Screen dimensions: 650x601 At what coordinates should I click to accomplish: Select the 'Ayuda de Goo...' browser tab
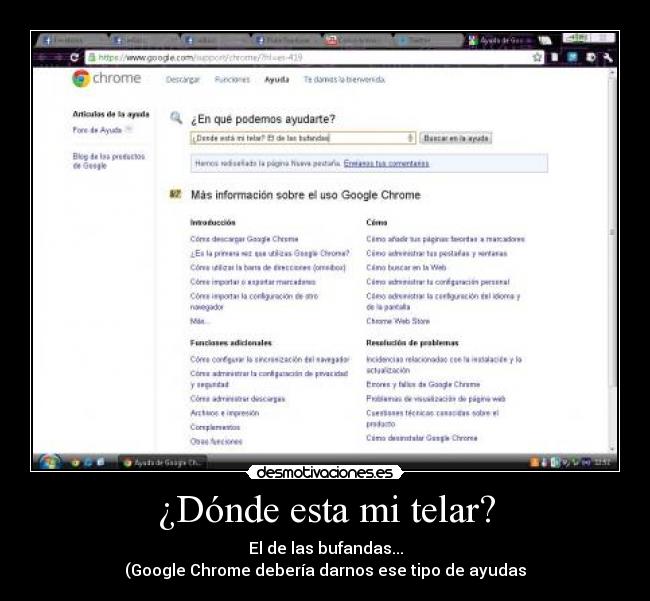[500, 40]
